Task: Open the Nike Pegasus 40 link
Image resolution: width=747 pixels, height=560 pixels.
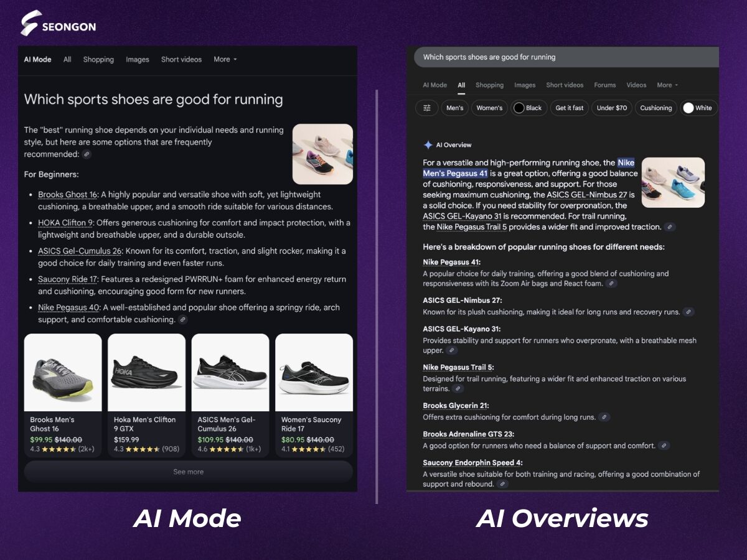Action: tap(68, 307)
